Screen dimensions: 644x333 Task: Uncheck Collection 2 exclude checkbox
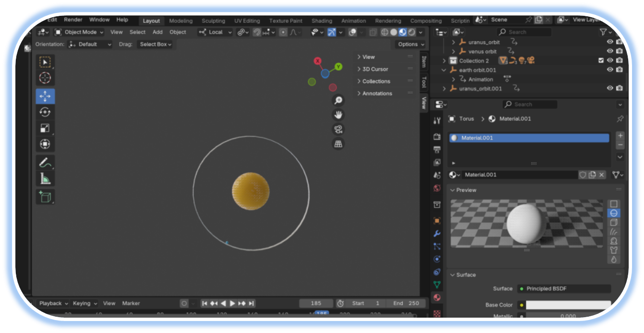601,61
